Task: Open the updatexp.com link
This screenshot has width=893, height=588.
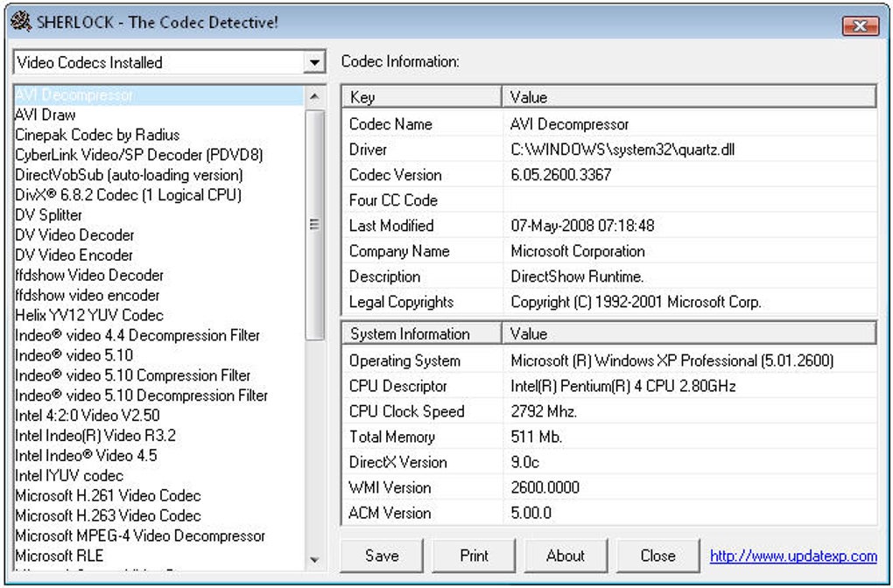Action: click(x=793, y=556)
